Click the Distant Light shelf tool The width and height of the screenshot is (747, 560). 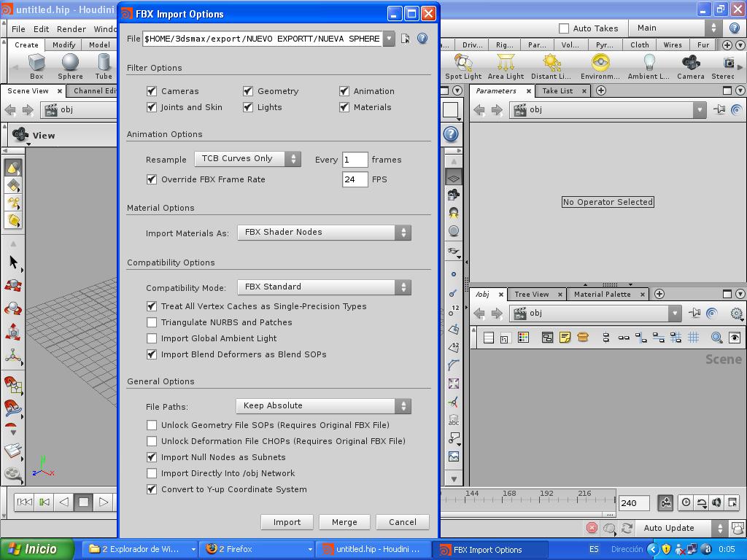pos(551,66)
